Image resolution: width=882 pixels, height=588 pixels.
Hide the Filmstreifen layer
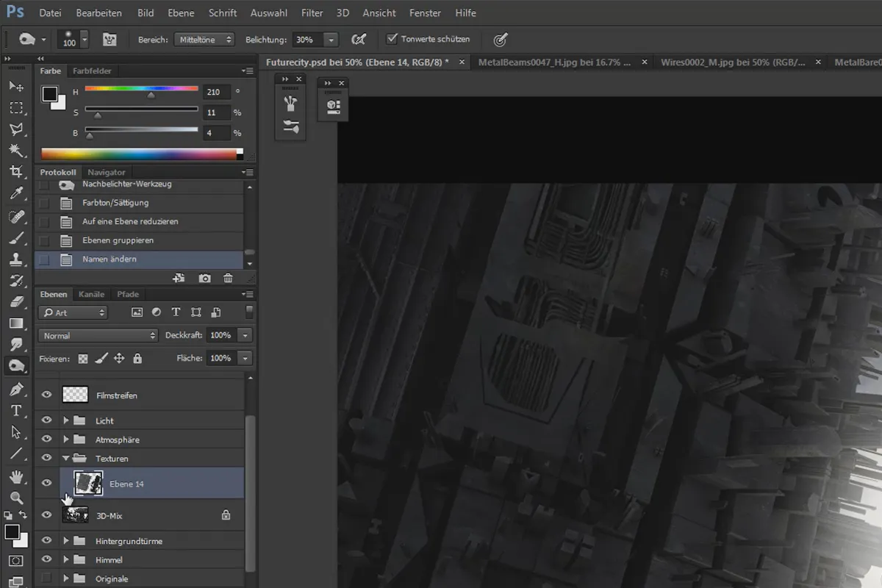[x=47, y=395]
